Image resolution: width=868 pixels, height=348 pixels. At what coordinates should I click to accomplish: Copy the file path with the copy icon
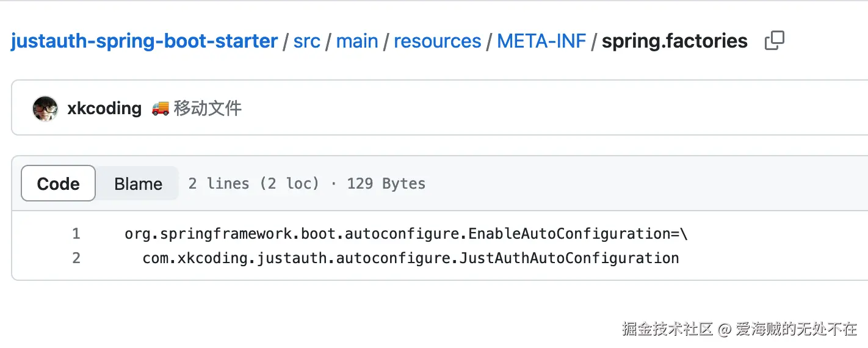coord(774,41)
